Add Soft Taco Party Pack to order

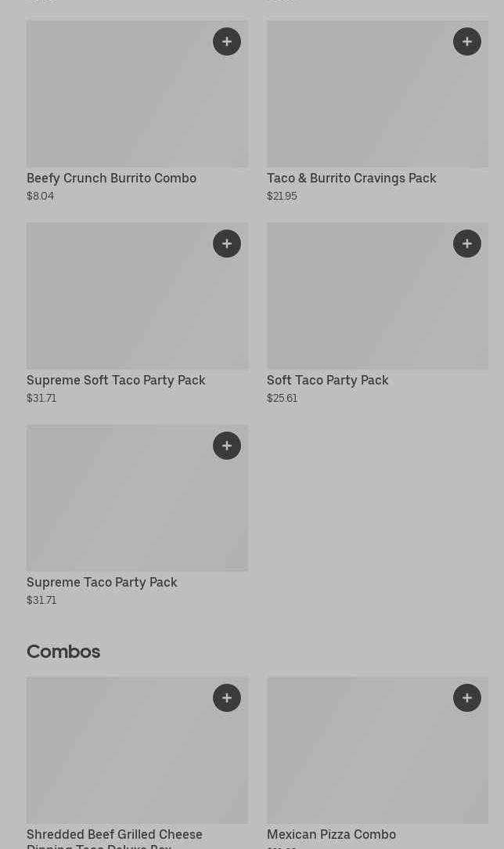pos(467,244)
